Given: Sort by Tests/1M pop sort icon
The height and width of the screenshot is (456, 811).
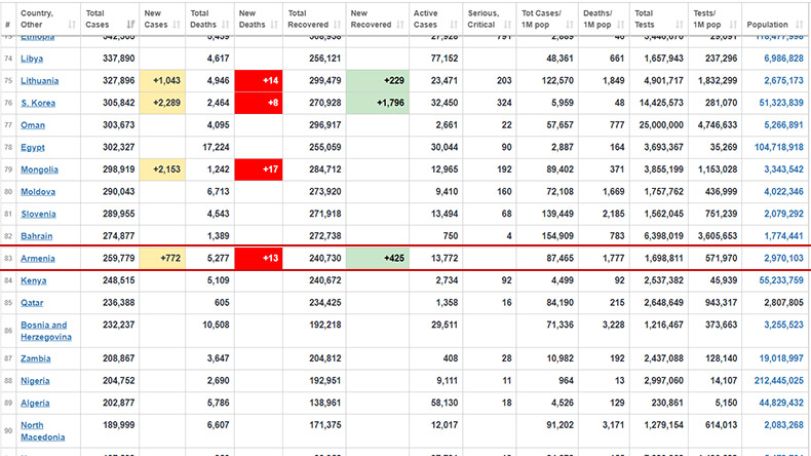Looking at the screenshot, I should [733, 24].
